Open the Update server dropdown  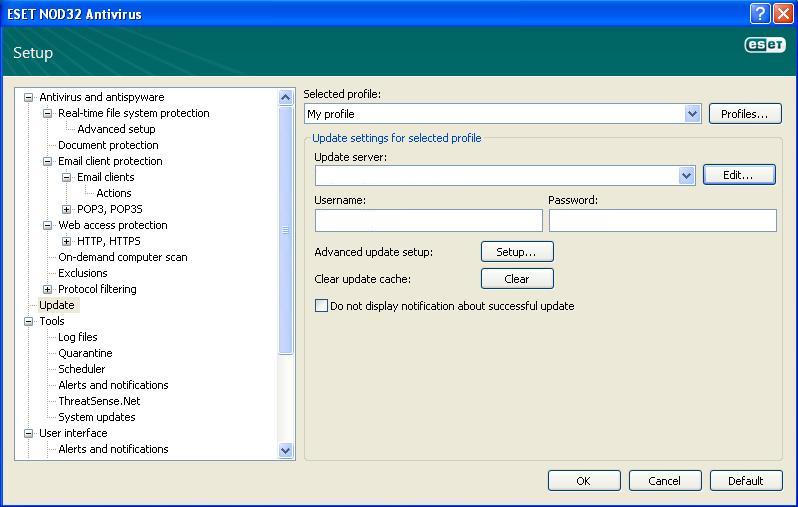click(x=687, y=176)
